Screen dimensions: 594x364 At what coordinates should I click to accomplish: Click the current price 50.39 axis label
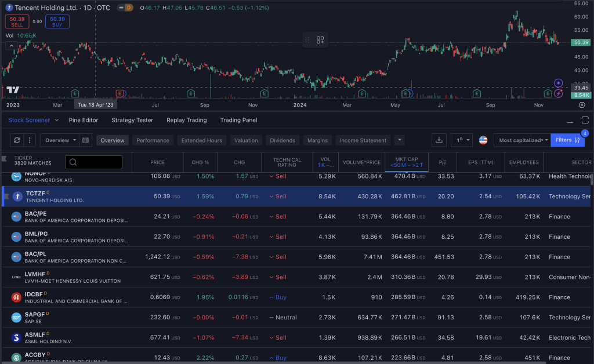point(581,42)
